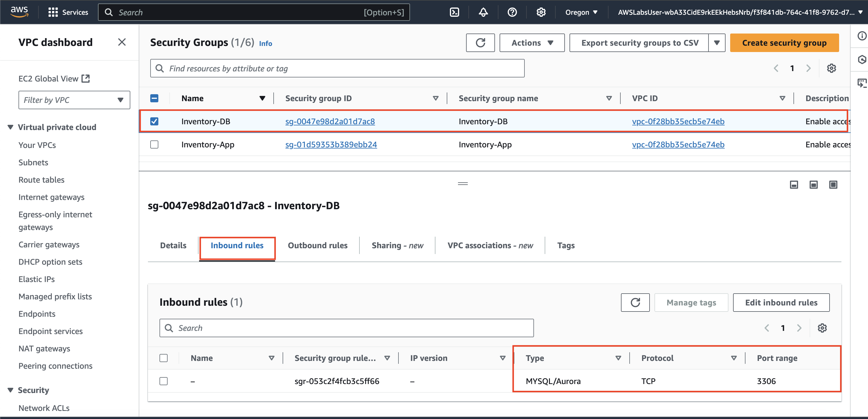Screen dimensions: 868x419
Task: Uncheck the Inventory-DB row checkbox
Action: click(x=154, y=121)
